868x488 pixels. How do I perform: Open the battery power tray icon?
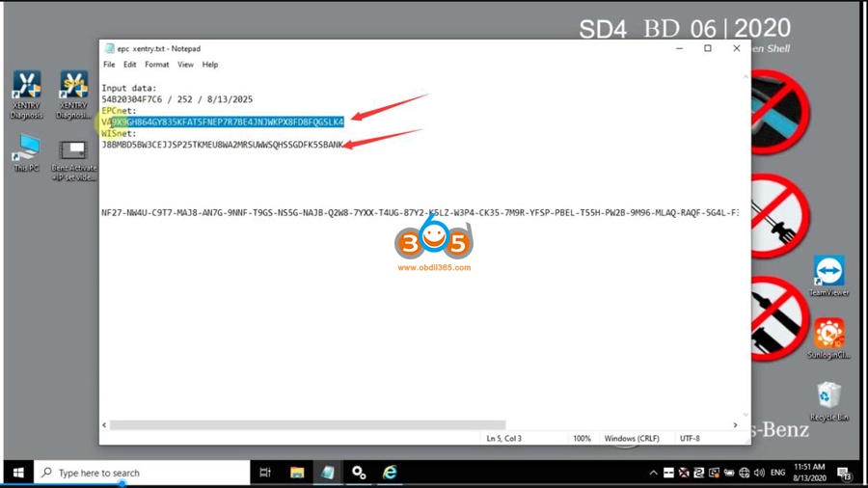(729, 474)
